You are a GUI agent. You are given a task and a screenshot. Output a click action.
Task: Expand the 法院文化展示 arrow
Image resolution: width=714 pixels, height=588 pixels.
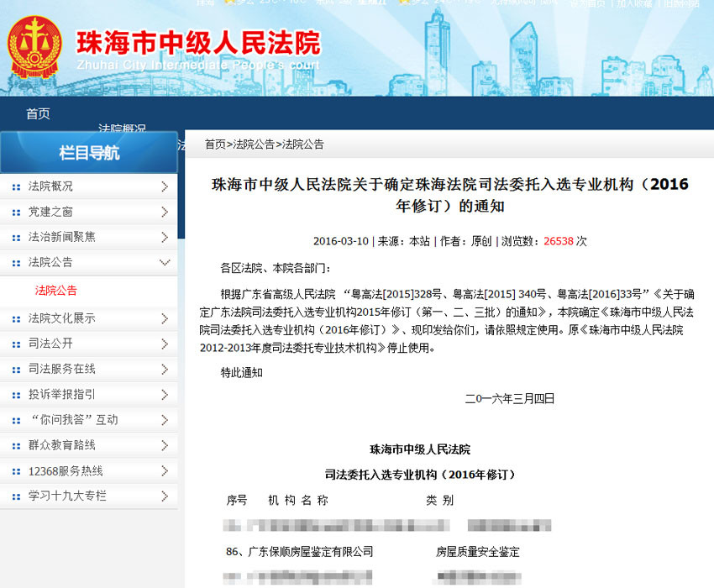[165, 318]
